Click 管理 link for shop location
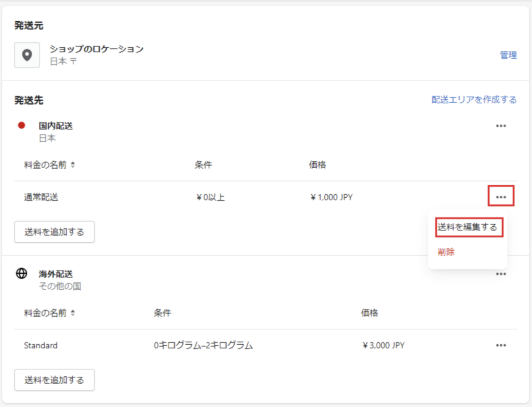 pos(508,55)
